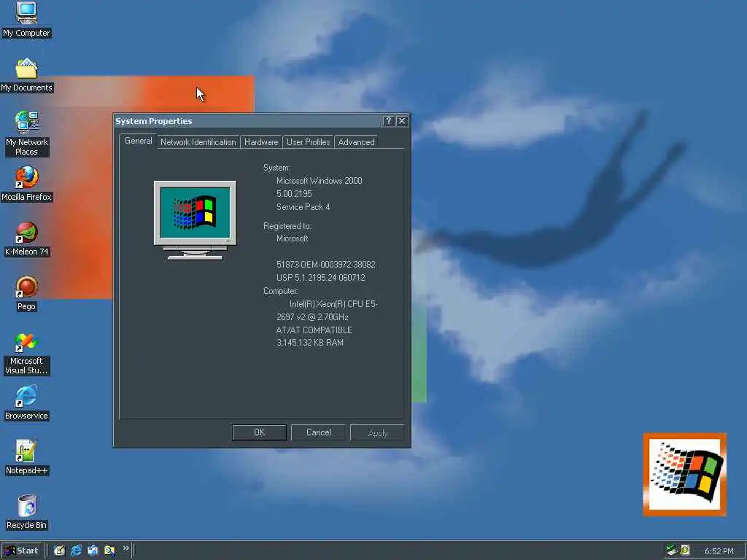The height and width of the screenshot is (560, 747).
Task: Select Microsoft Visual Studio shortcut
Action: [27, 354]
